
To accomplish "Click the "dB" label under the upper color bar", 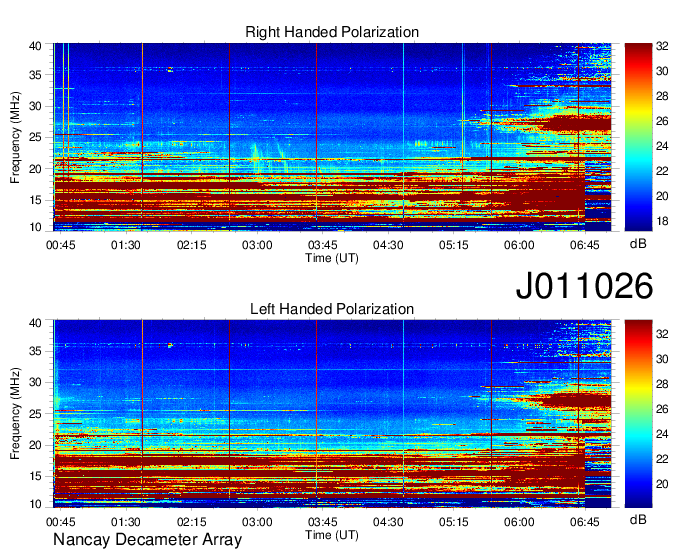I will coord(638,244).
